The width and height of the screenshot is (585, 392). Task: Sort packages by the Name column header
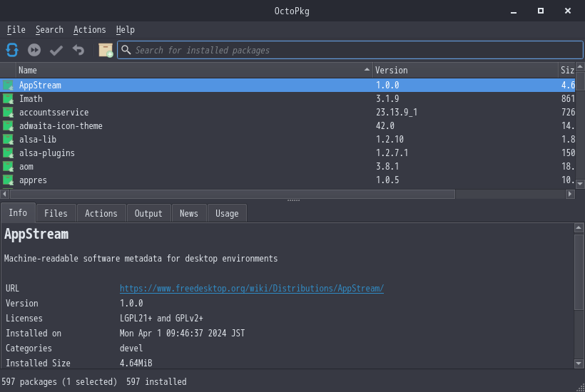point(194,70)
